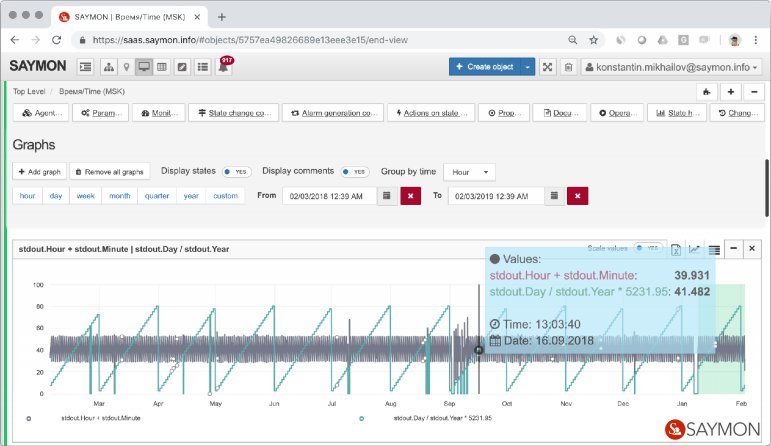Toggle the Scale values switch

point(648,248)
